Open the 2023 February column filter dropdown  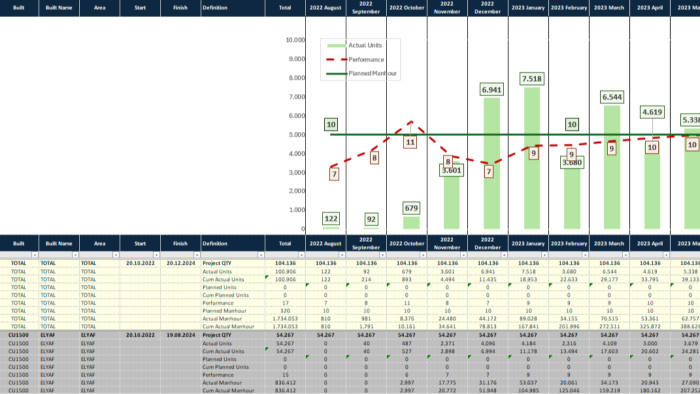585,255
